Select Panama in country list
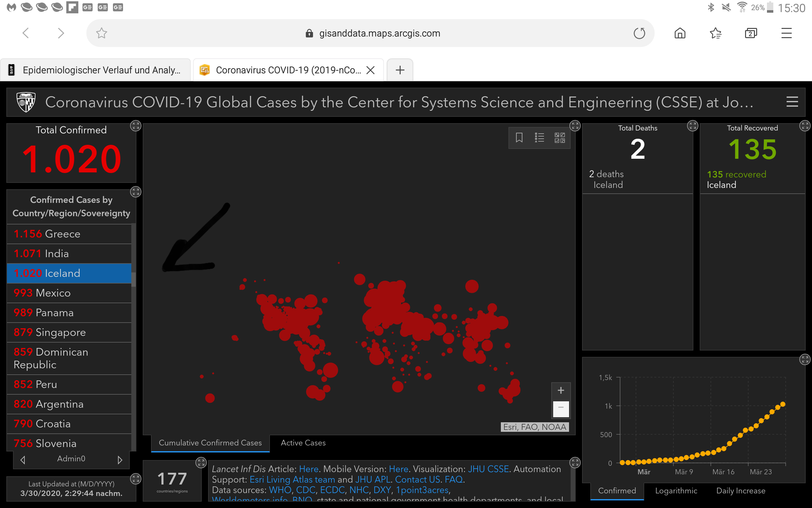The height and width of the screenshot is (508, 812). [69, 313]
